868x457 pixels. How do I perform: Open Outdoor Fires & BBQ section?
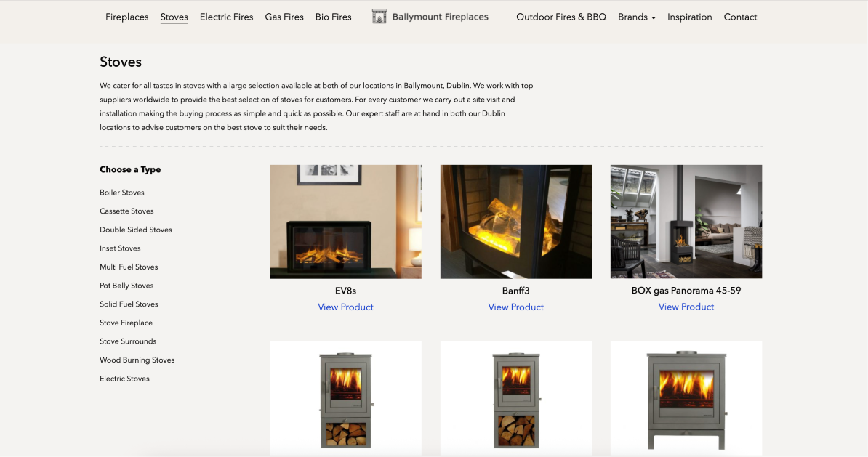pyautogui.click(x=561, y=17)
